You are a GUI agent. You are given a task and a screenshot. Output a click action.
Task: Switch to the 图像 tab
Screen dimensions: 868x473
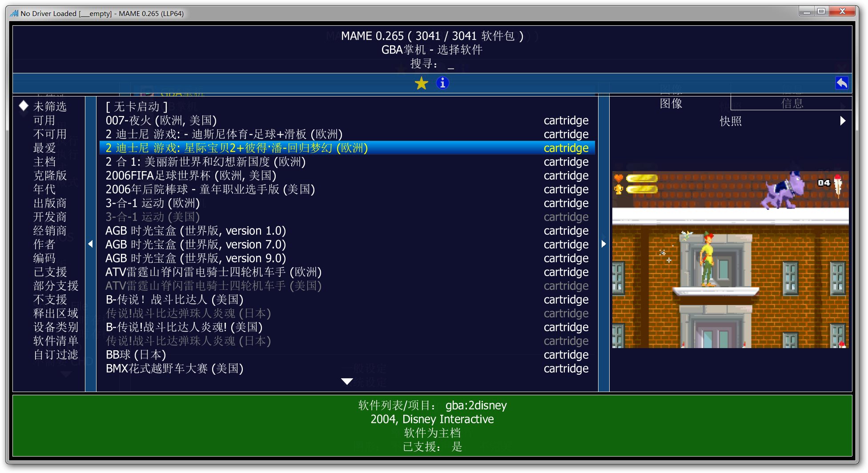click(671, 104)
